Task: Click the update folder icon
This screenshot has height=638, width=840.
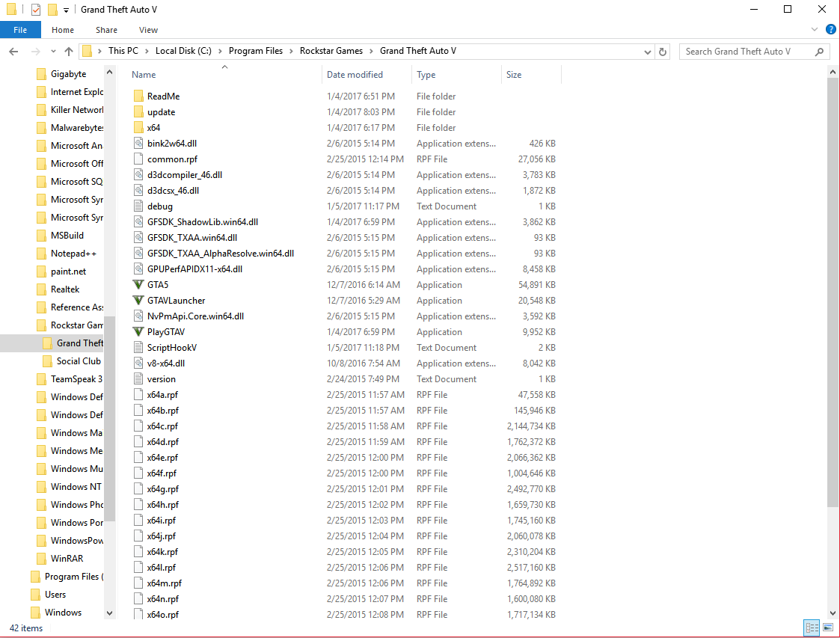Action: pyautogui.click(x=138, y=112)
